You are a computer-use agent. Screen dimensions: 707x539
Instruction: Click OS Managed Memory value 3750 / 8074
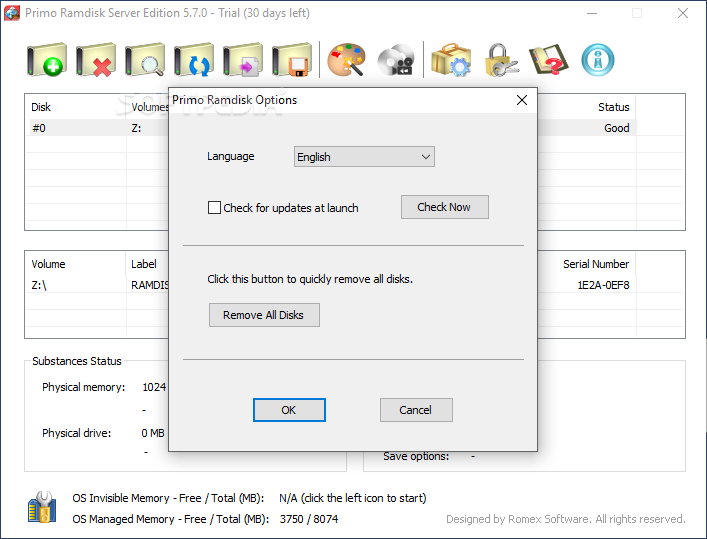coord(309,519)
